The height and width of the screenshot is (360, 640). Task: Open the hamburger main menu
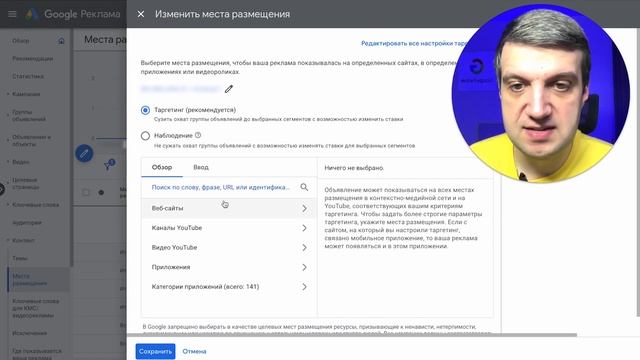[12, 14]
